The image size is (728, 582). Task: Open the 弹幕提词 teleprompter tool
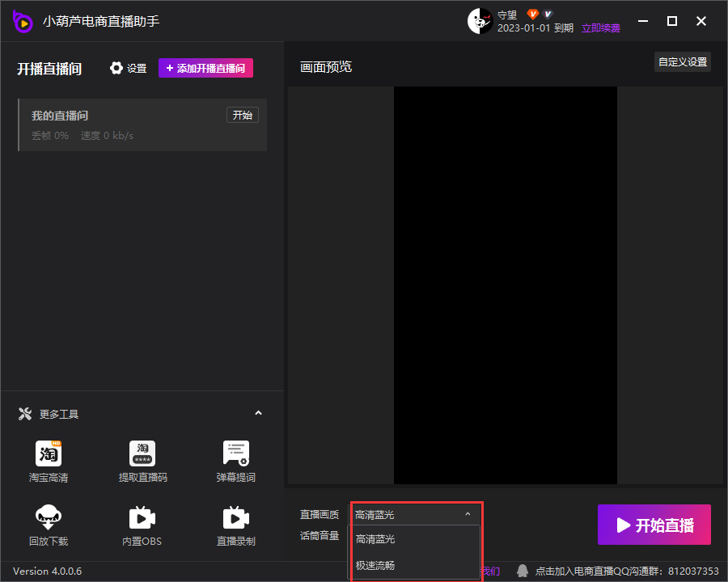[x=235, y=453]
